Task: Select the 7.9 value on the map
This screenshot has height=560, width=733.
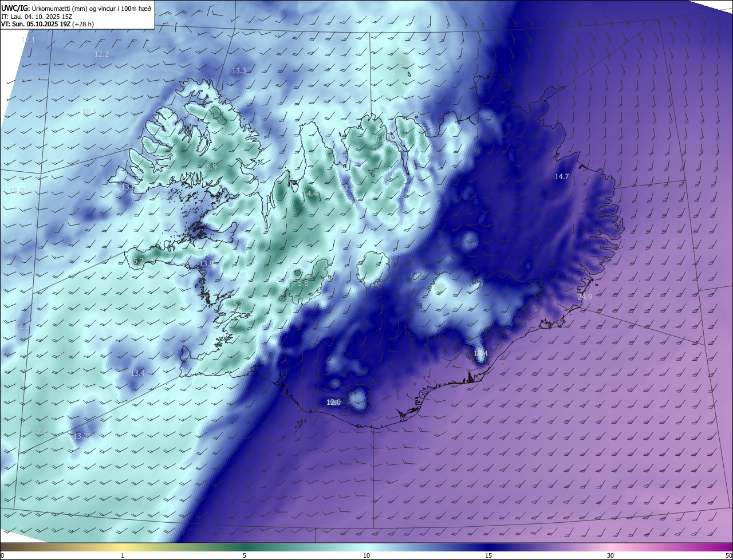Action: coord(42,432)
